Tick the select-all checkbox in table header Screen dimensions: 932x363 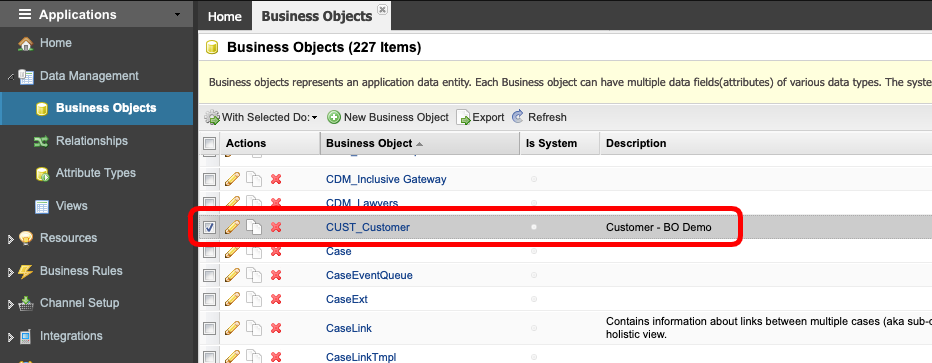(209, 143)
